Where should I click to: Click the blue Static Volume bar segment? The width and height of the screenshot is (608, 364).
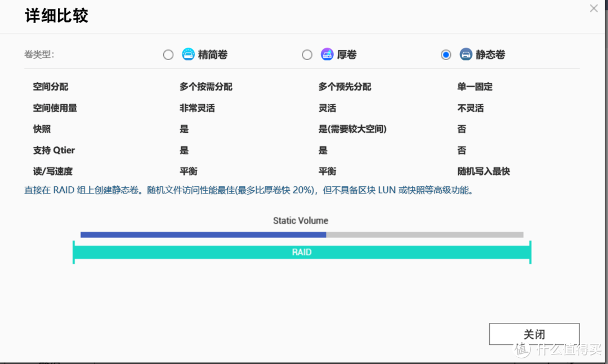pos(203,235)
